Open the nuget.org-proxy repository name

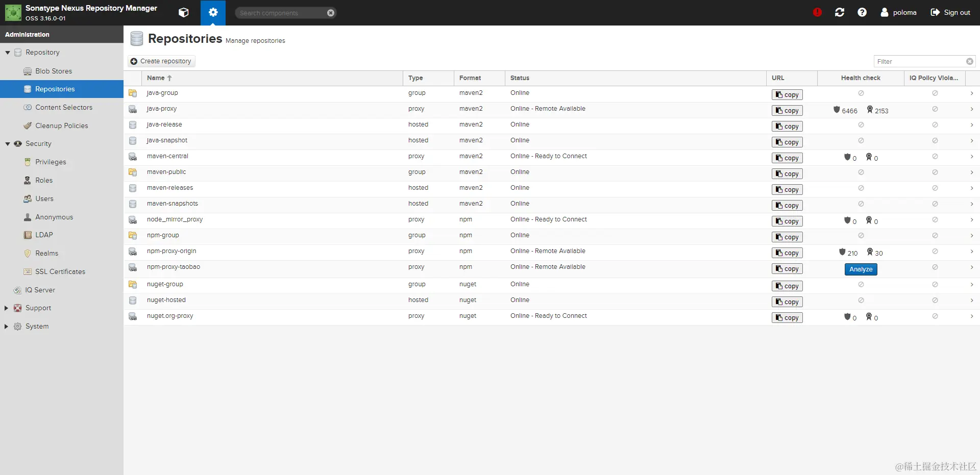[x=170, y=316]
